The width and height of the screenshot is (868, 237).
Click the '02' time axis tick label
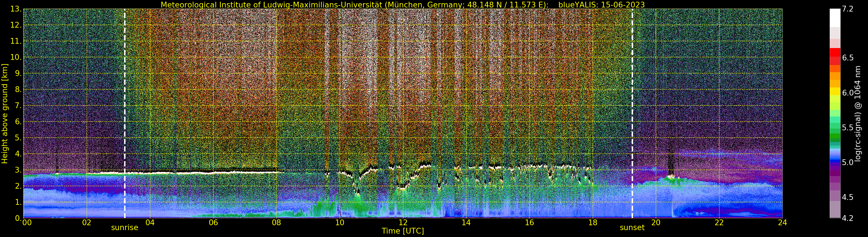87,223
